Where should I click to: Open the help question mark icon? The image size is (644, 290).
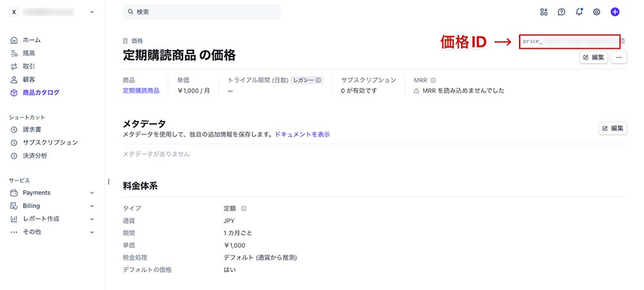(x=562, y=12)
